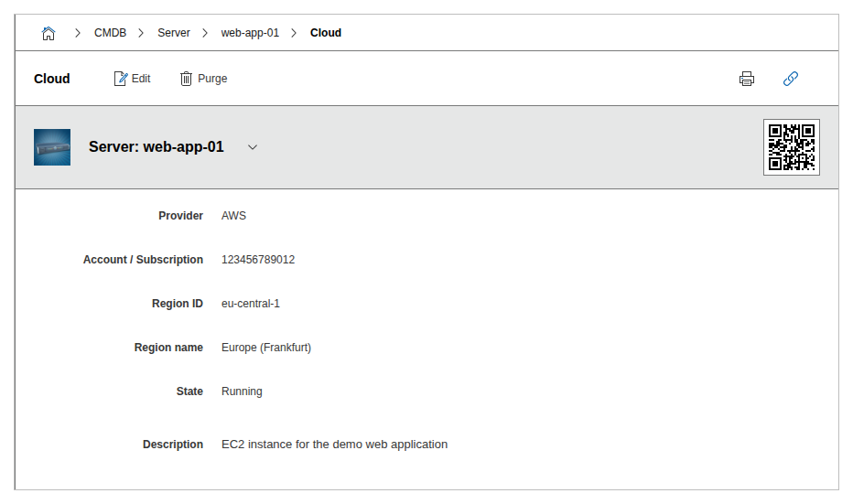
Task: Click the Server: web-app-01 title
Action: 157,146
